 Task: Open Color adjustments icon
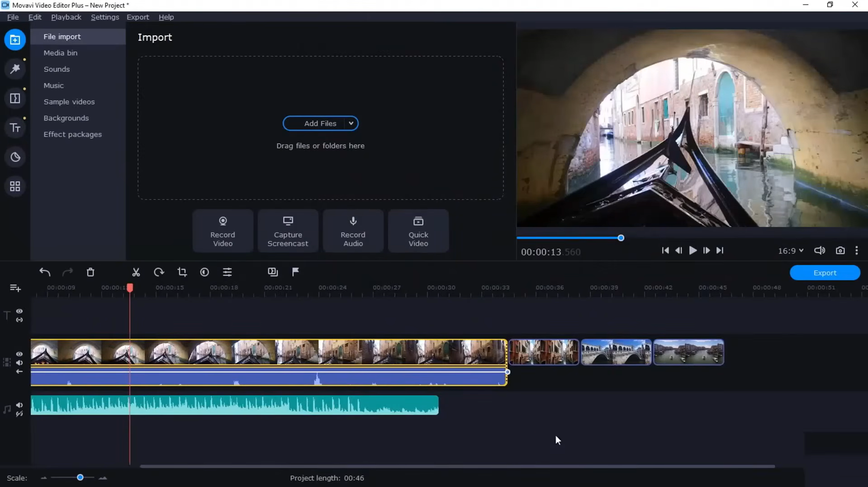[204, 272]
